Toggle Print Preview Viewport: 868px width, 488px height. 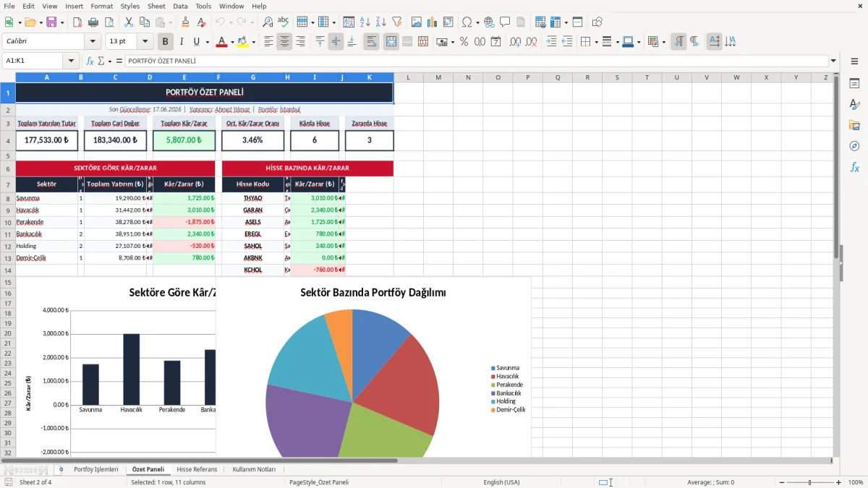(108, 22)
